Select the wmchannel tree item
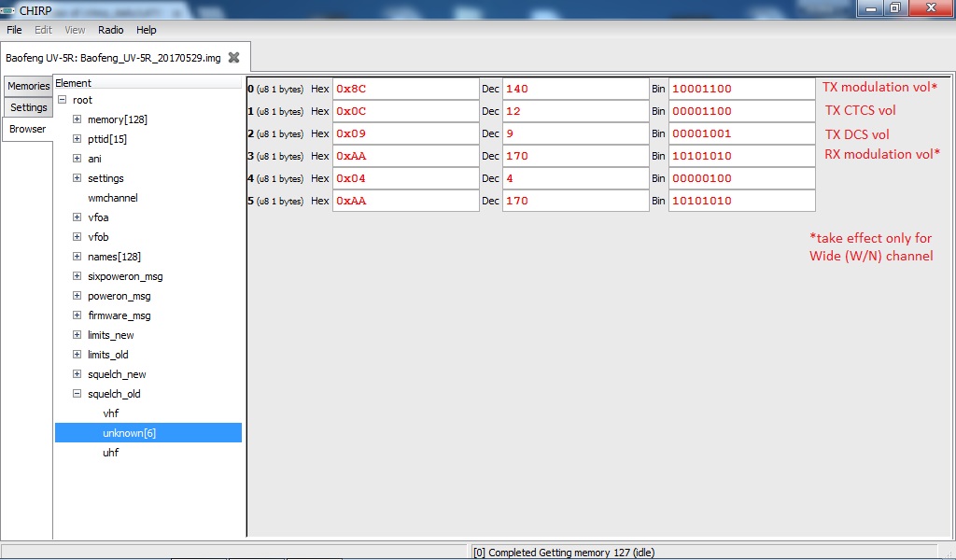The height and width of the screenshot is (560, 956). (x=113, y=198)
